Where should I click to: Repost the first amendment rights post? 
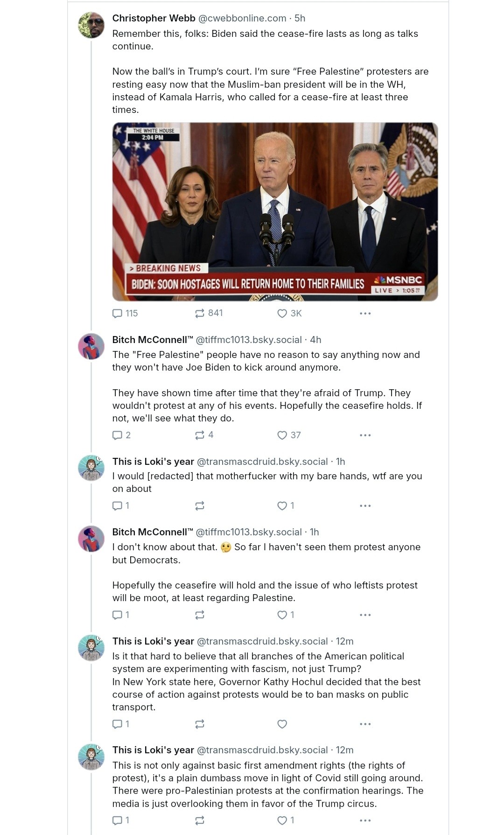(200, 820)
